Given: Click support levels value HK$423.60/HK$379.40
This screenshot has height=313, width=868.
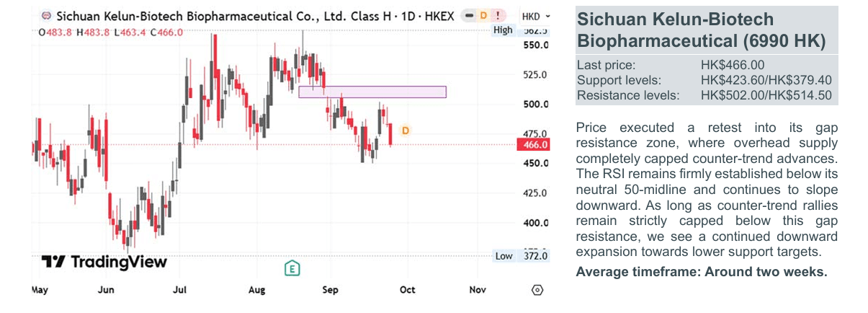Looking at the screenshot, I should click(766, 80).
